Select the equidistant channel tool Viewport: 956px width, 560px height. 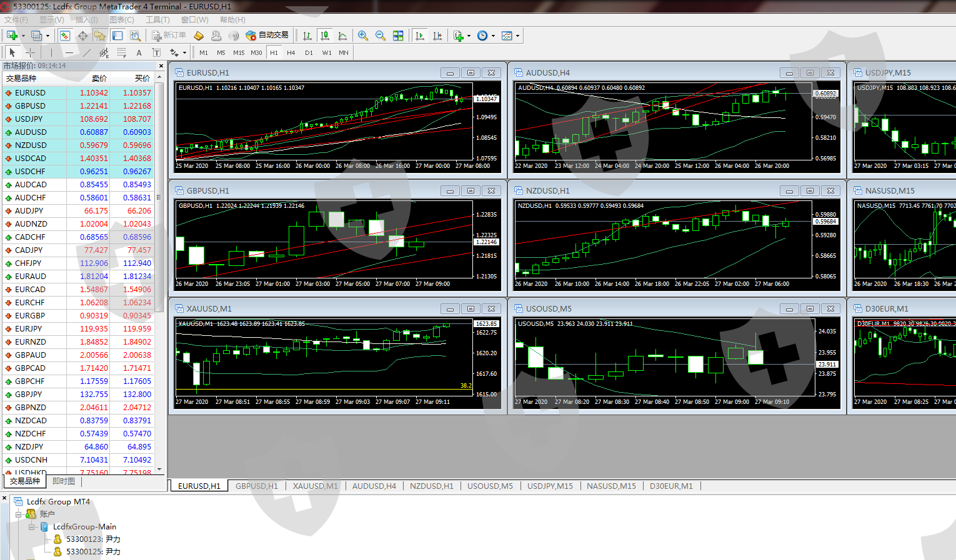[104, 52]
